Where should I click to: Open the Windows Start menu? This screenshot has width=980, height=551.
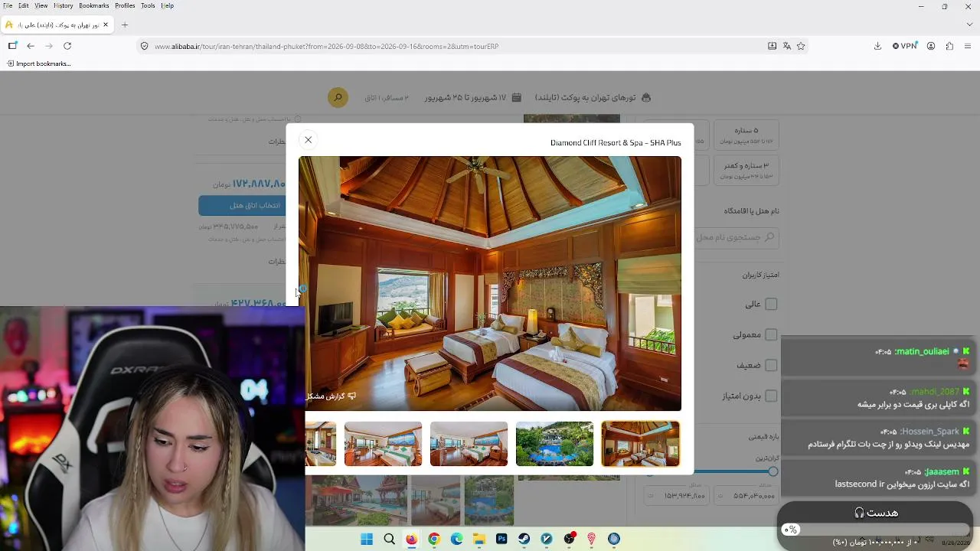pyautogui.click(x=367, y=539)
